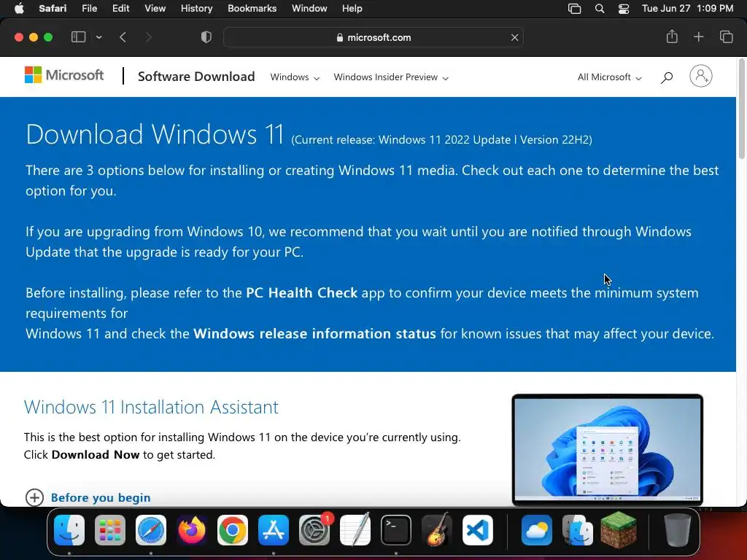Click the Windows 11 Installation Assistant heading
Viewport: 747px width, 560px height.
(x=151, y=407)
